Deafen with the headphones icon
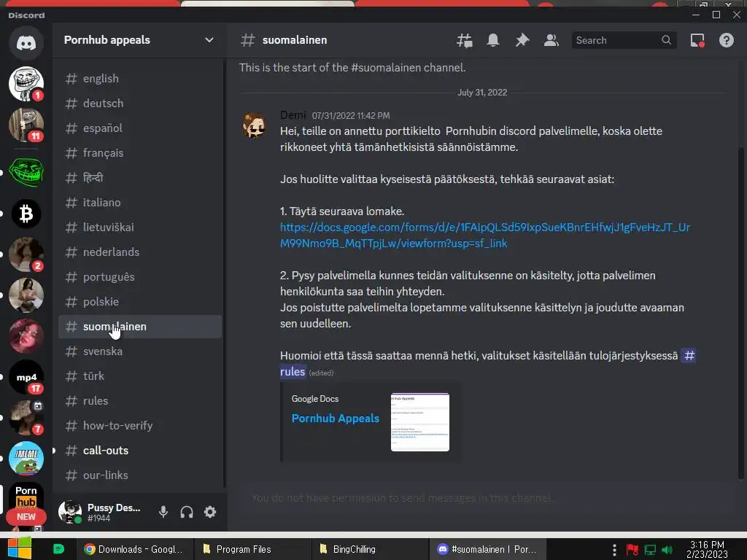Image resolution: width=747 pixels, height=560 pixels. [x=187, y=512]
